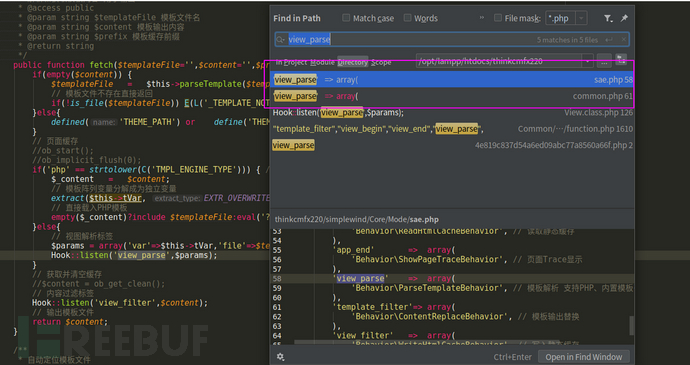Expand the directory path dropdown arrow
Screen dimensions: 690x365
(x=588, y=61)
